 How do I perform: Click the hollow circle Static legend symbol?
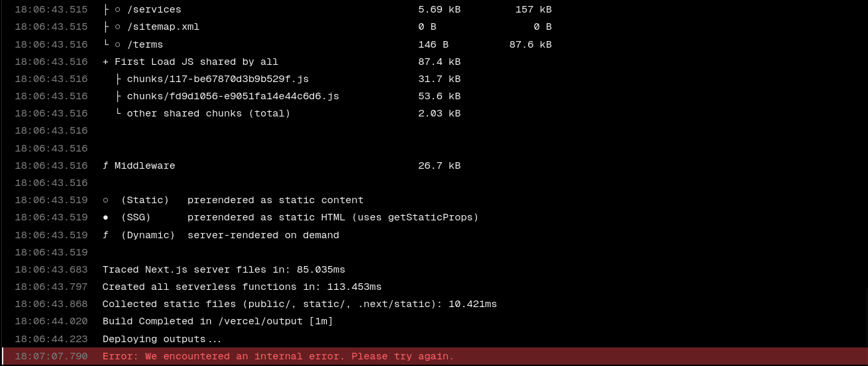pyautogui.click(x=106, y=201)
